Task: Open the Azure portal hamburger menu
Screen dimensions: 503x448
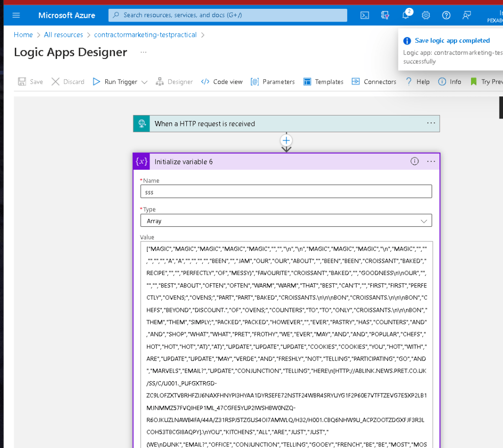Action: coord(16,15)
